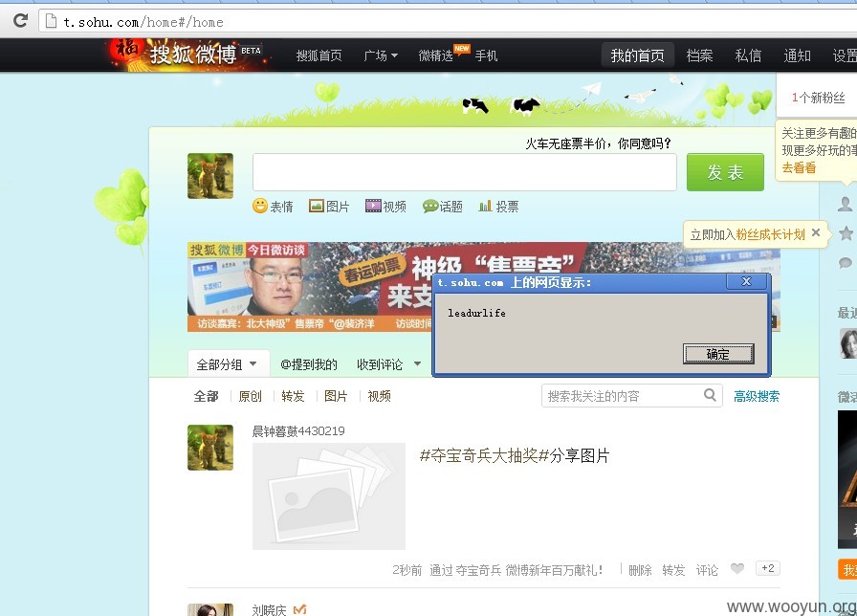Open 刘晓庆 user profile name

pyautogui.click(x=269, y=609)
